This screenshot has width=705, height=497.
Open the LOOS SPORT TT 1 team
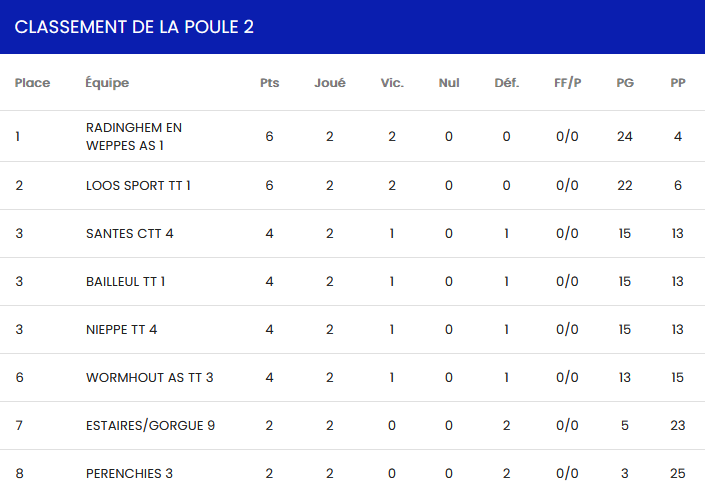click(x=138, y=185)
